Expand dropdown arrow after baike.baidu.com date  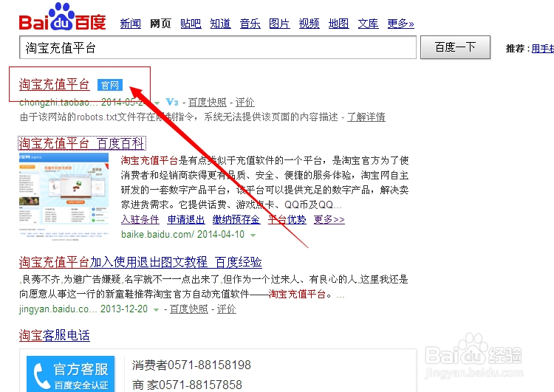(253, 235)
